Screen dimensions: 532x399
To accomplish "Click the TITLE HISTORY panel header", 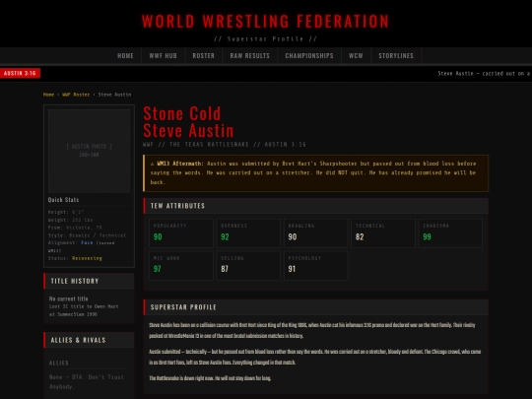I will pyautogui.click(x=89, y=281).
